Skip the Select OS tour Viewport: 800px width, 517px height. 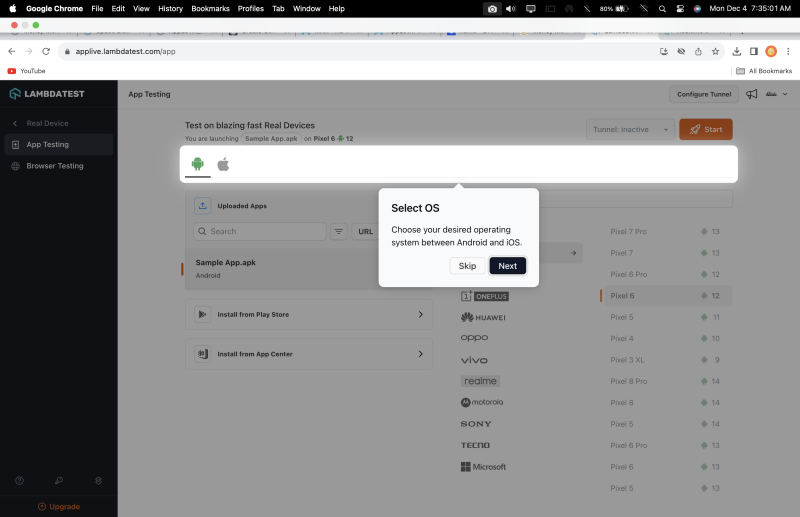click(x=467, y=266)
